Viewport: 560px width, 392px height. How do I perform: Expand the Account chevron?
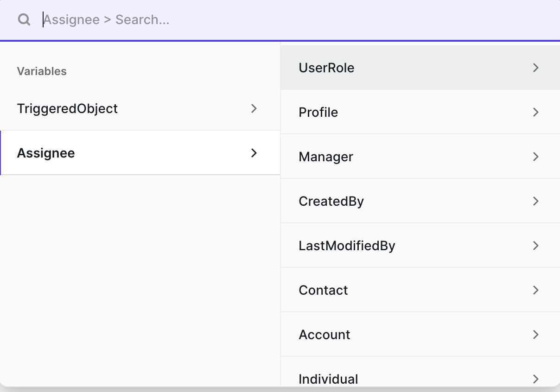(536, 335)
